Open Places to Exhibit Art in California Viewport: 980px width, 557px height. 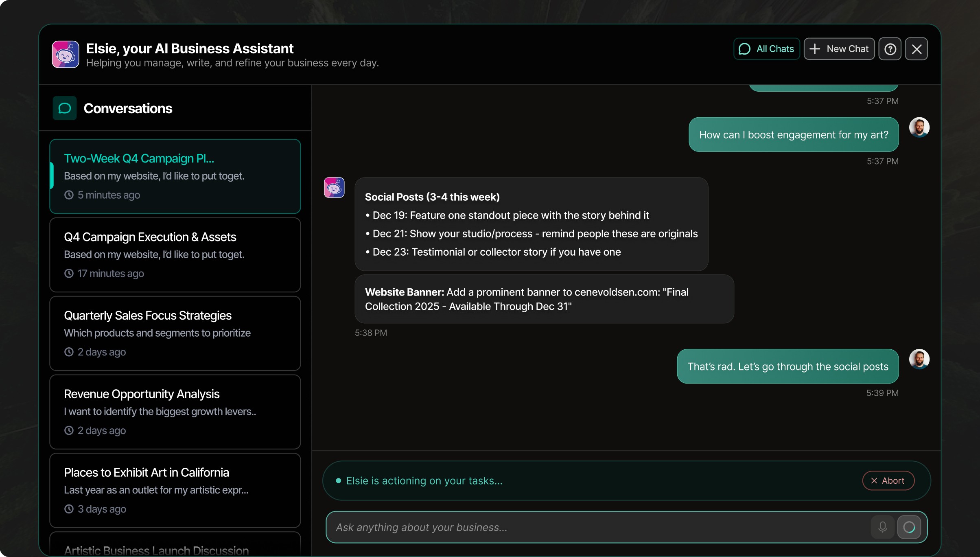click(175, 490)
